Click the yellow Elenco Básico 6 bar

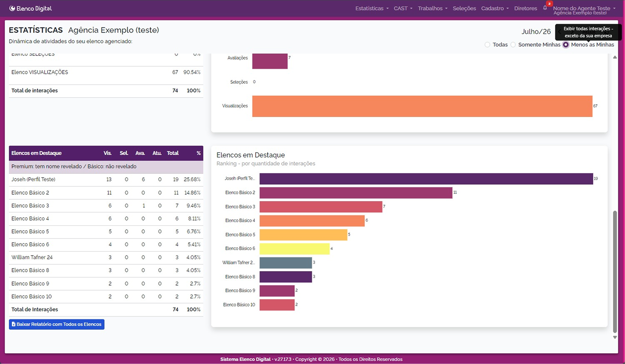294,249
